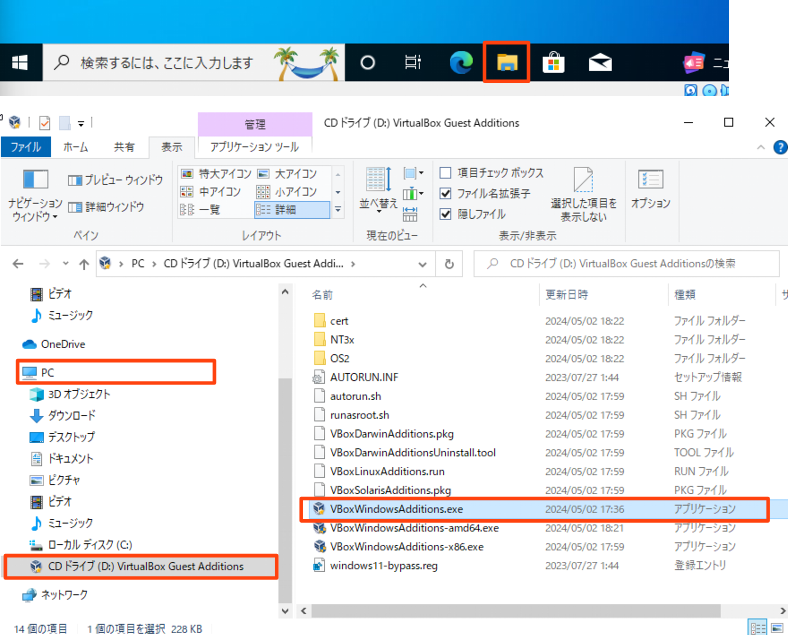Click the Help question mark icon
The image size is (788, 635).
[x=780, y=147]
